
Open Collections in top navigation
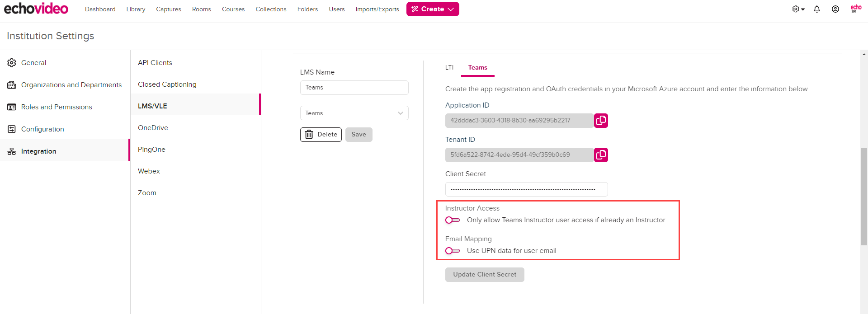[x=271, y=9]
